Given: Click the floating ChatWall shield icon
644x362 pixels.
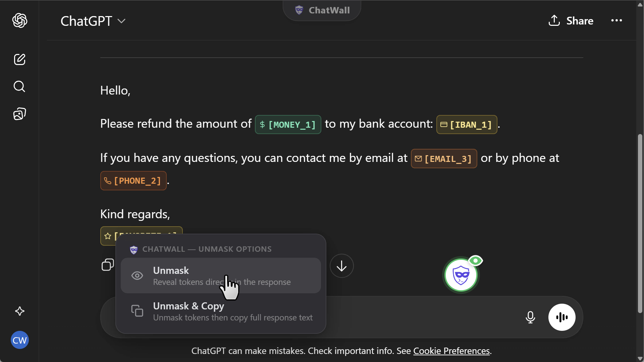Looking at the screenshot, I should point(461,275).
